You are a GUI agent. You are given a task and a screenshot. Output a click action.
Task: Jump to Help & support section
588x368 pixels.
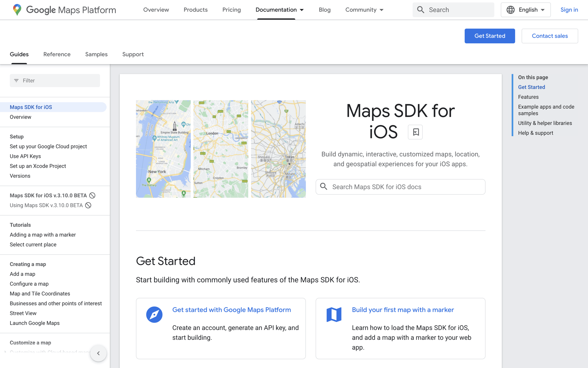point(536,133)
